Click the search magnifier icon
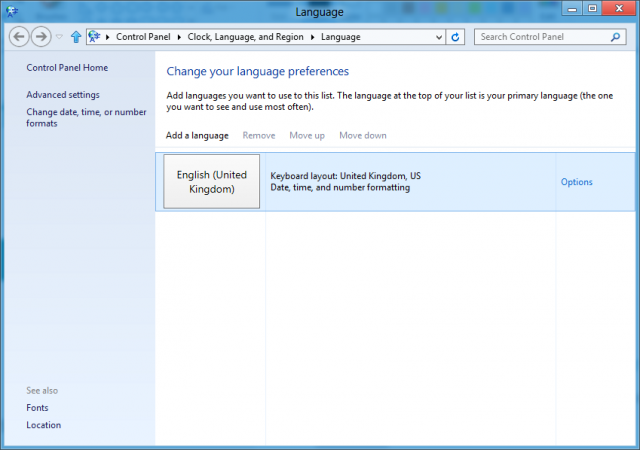 615,37
